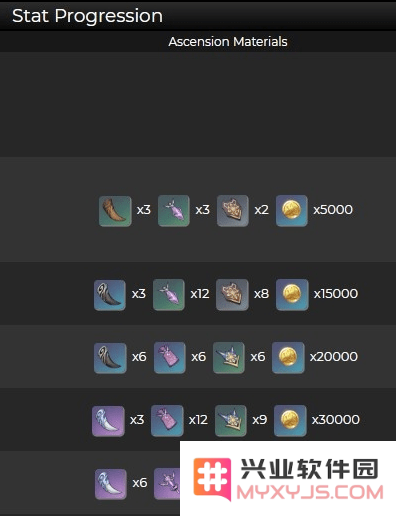
Task: Click the Mora coin next to x20000
Action: click(288, 358)
